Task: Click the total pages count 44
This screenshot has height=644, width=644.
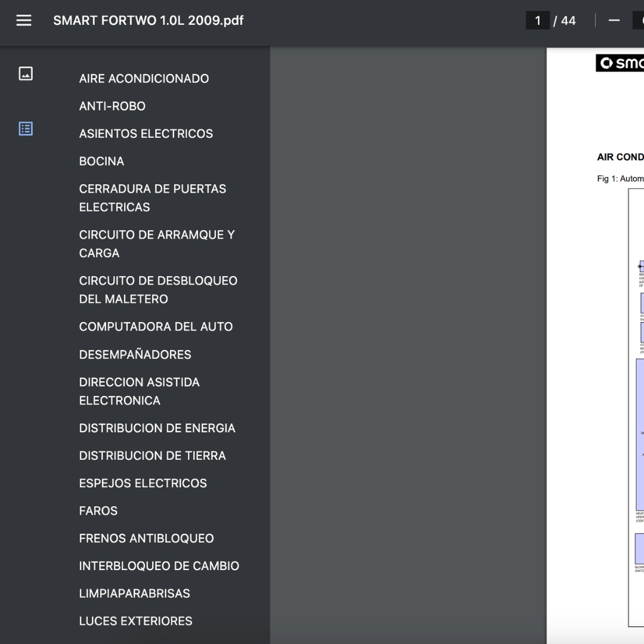Action: click(x=568, y=20)
